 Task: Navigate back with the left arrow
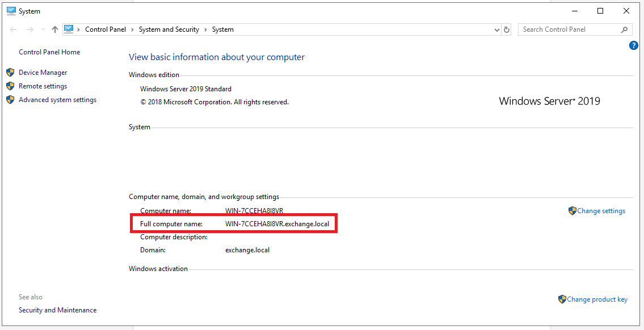[13, 29]
